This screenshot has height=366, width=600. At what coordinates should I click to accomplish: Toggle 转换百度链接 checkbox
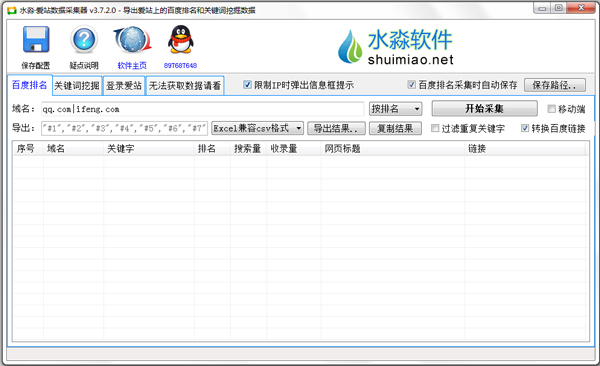click(525, 128)
